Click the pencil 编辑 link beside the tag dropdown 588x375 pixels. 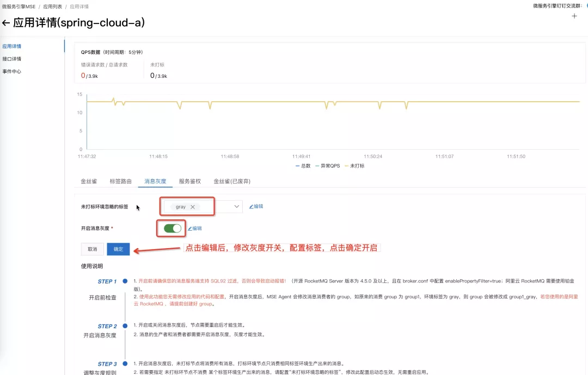pyautogui.click(x=256, y=206)
